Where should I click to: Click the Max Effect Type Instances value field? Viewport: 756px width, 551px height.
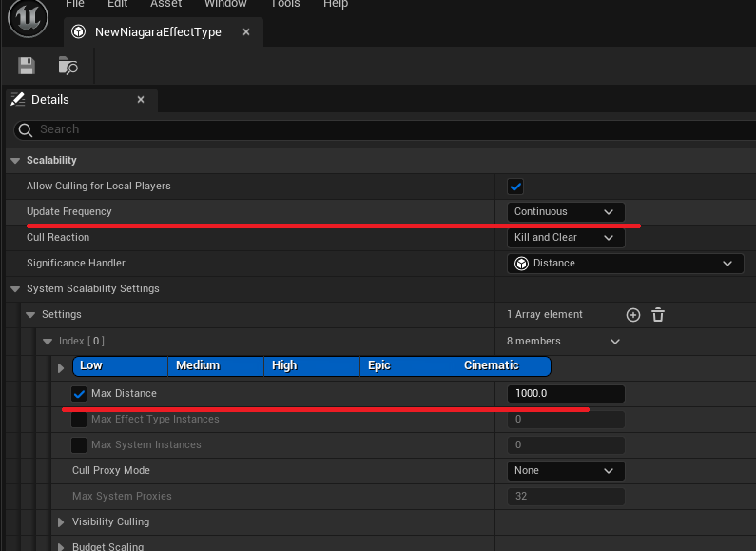coord(566,420)
